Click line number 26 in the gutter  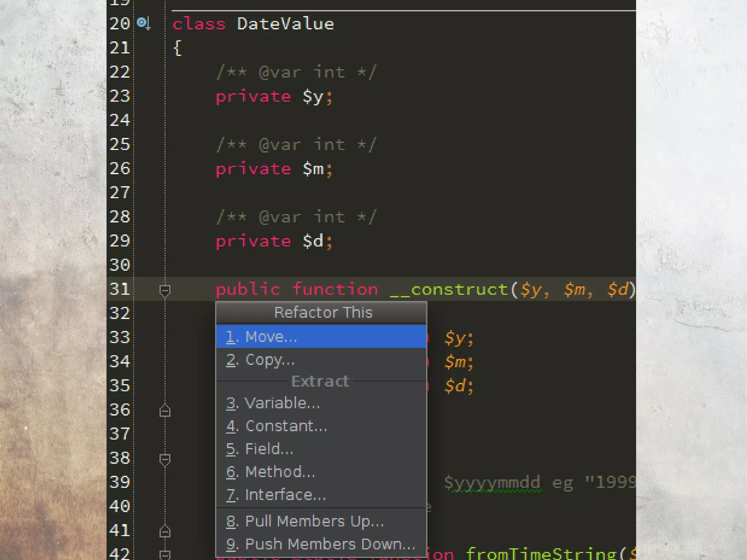point(120,169)
